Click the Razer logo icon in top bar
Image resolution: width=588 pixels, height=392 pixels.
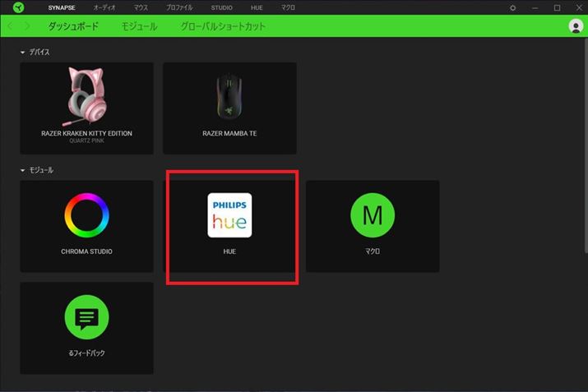point(18,7)
